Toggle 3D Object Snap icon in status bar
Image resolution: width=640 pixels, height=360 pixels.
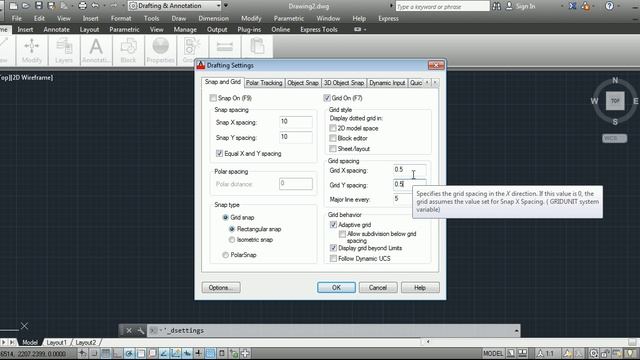pos(152,353)
